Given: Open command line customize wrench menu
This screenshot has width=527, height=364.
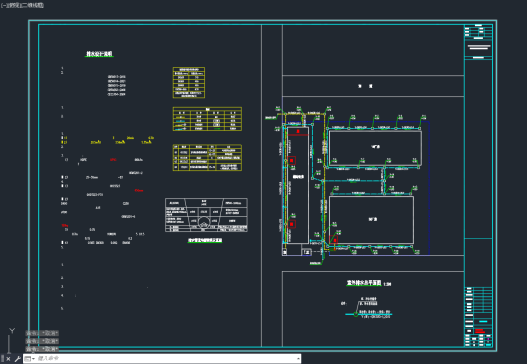Looking at the screenshot, I should pos(17,359).
